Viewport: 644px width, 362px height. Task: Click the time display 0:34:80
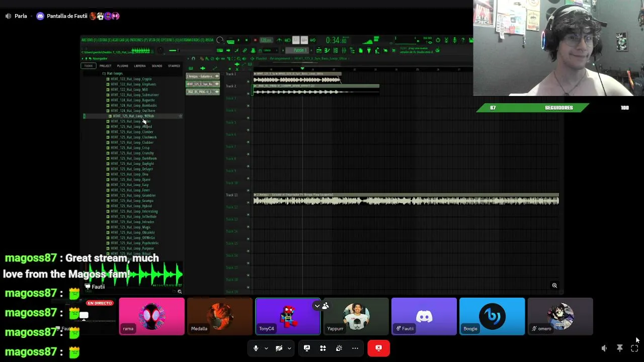click(337, 40)
